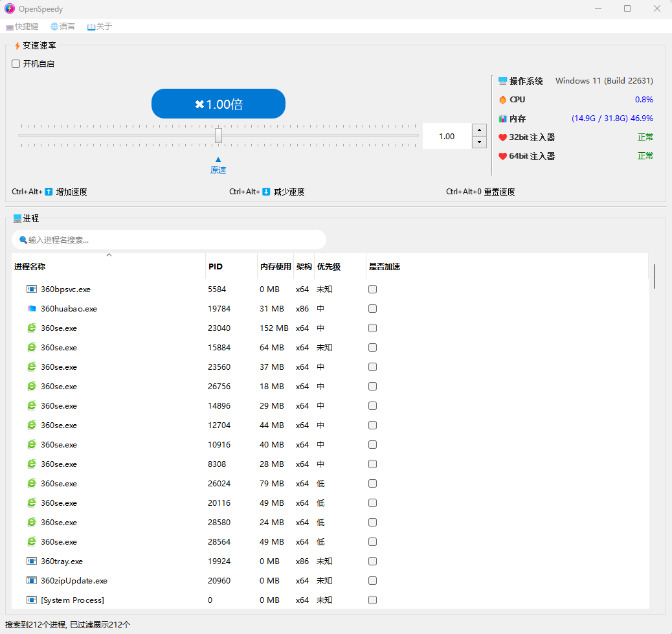Click the operating system monitor icon

click(x=503, y=81)
